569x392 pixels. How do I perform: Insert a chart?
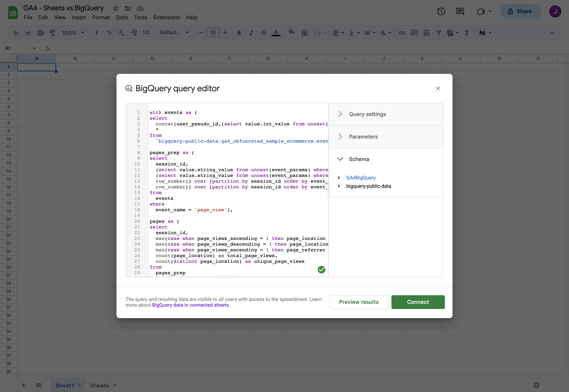[x=427, y=32]
